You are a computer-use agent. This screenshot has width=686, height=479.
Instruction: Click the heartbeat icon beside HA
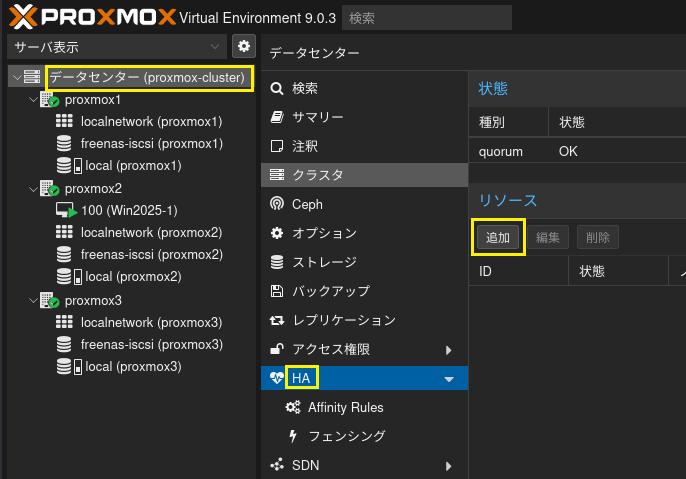click(276, 378)
